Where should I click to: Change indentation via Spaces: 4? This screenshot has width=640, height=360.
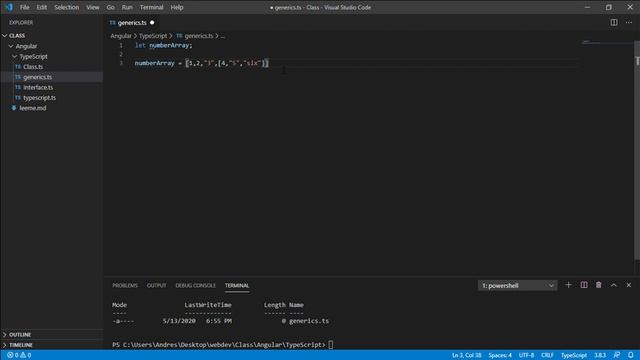[x=500, y=355]
